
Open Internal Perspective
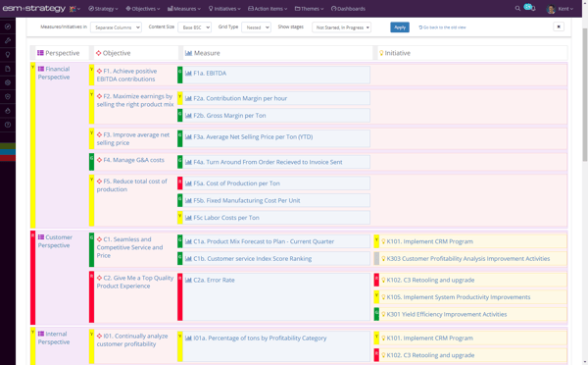[54, 338]
